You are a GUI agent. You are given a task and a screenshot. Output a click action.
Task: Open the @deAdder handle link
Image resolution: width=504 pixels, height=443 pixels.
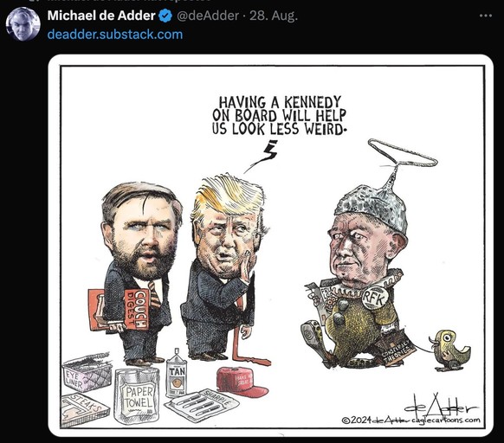click(x=208, y=16)
